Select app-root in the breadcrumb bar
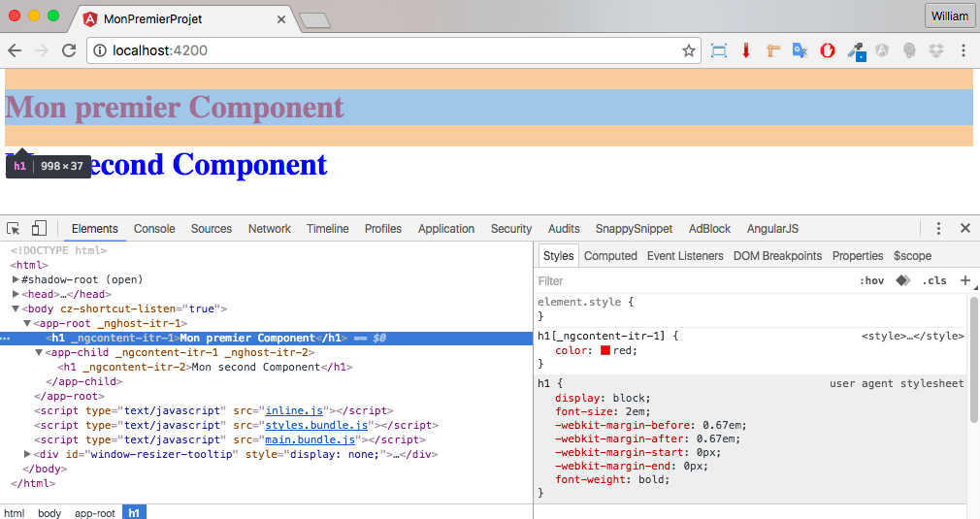 pyautogui.click(x=95, y=513)
